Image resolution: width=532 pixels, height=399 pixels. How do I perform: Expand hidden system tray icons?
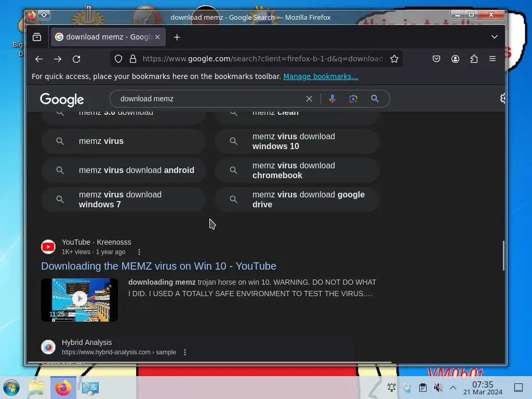click(453, 387)
